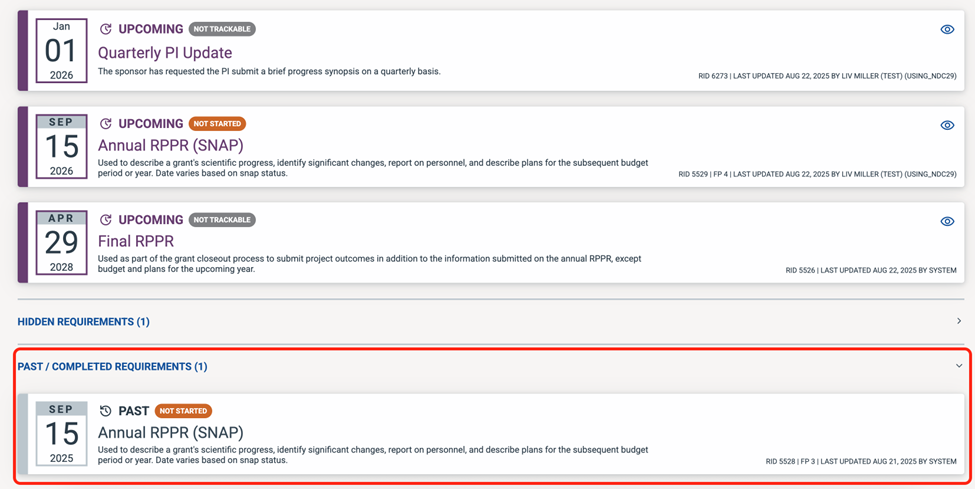Click the upcoming clock icon on Quarterly PI Update
975x489 pixels.
pos(105,29)
